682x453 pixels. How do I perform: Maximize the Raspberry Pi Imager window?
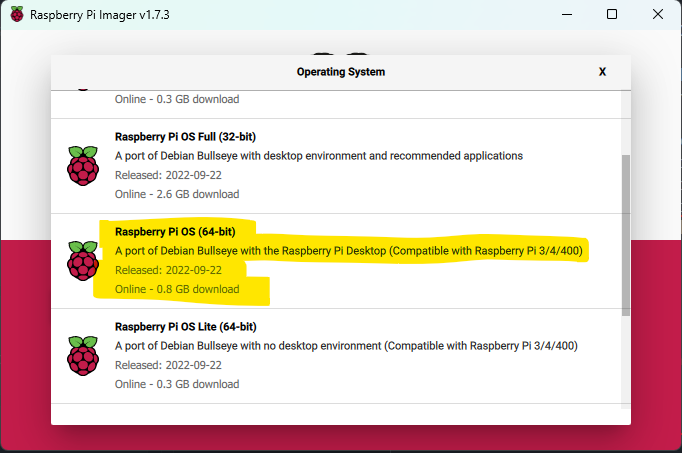(612, 14)
